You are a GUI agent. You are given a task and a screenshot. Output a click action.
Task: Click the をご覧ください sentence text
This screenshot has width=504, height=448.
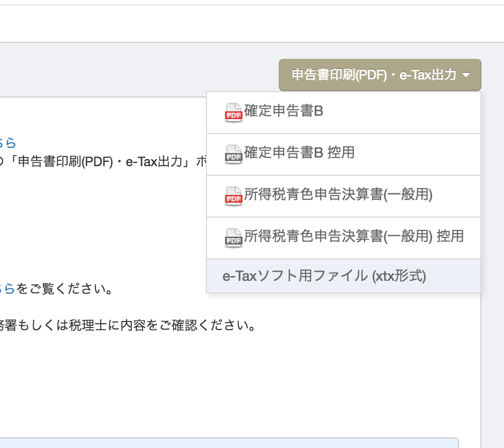pyautogui.click(x=64, y=289)
